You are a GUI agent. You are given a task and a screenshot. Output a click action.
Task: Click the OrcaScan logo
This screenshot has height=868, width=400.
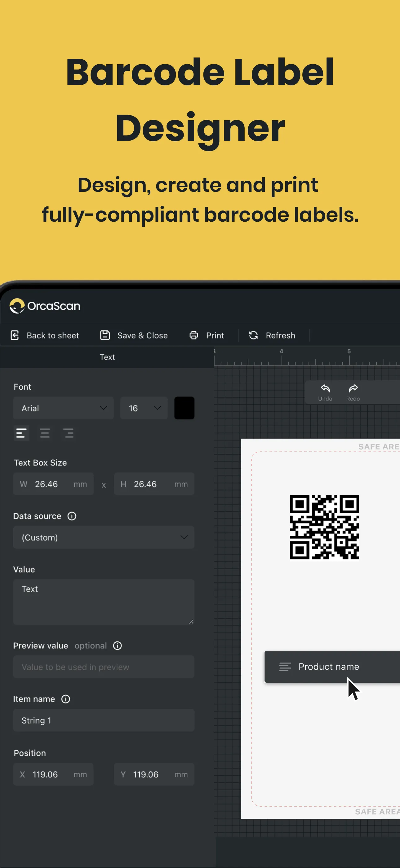point(45,306)
